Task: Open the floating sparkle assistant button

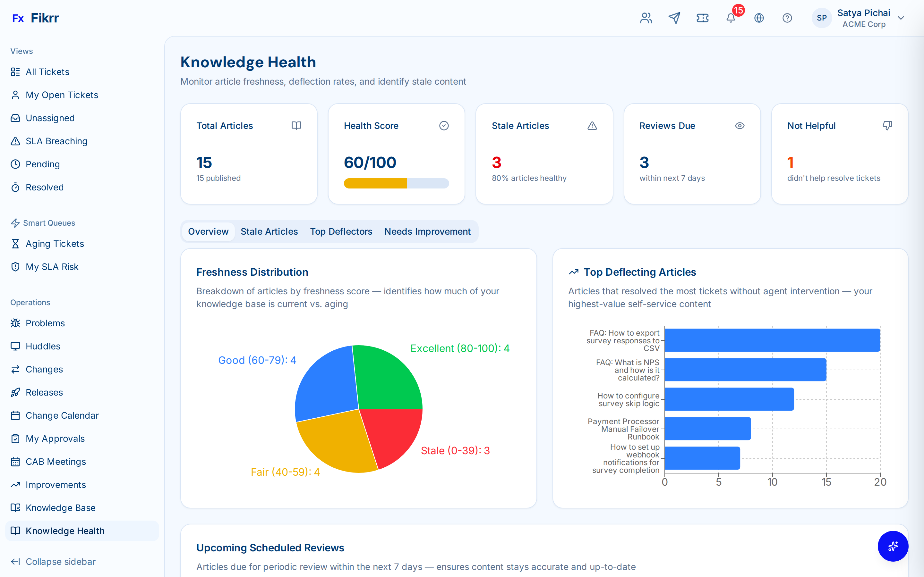Action: click(x=893, y=546)
